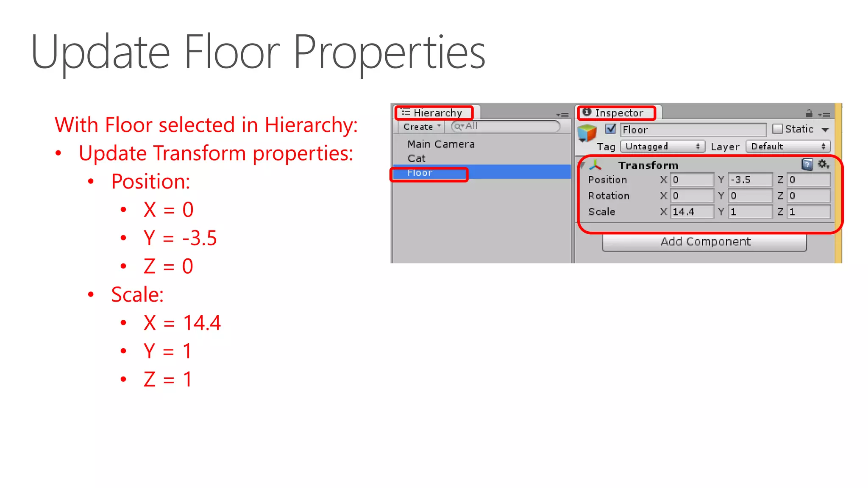This screenshot has height=488, width=868.
Task: Click the Inspector lock icon
Action: (x=809, y=114)
